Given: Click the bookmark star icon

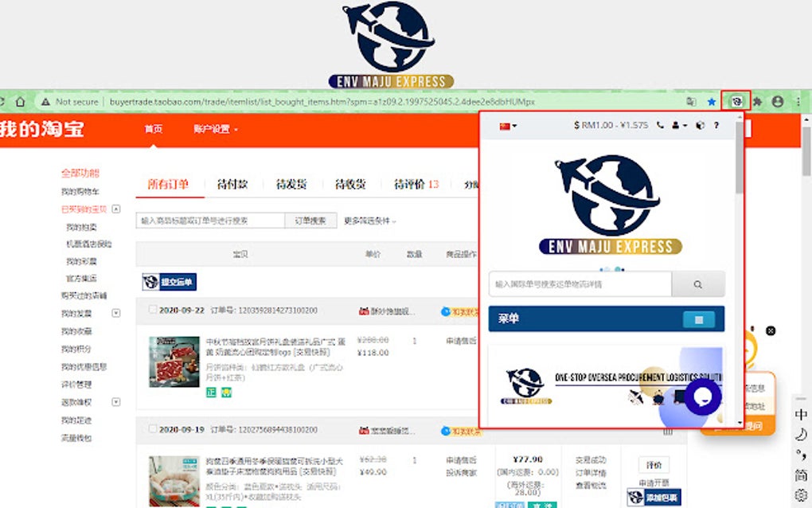Looking at the screenshot, I should (711, 101).
